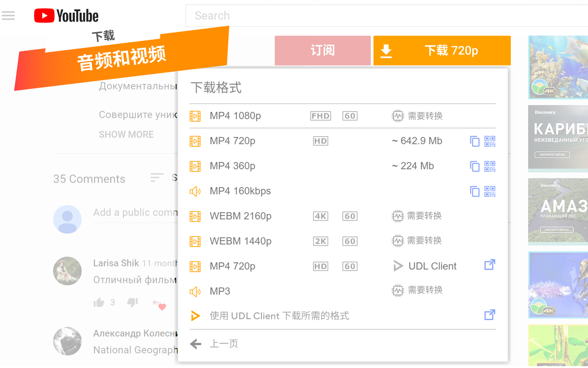Select the WEBM 1440p format
Image resolution: width=588 pixels, height=368 pixels.
pos(343,241)
